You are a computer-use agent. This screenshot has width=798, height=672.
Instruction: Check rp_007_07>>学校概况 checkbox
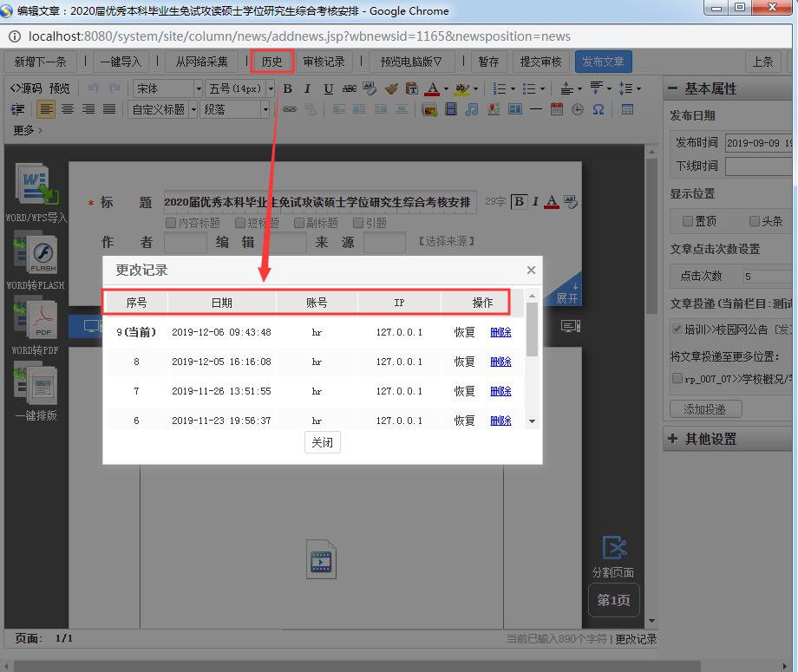click(677, 378)
